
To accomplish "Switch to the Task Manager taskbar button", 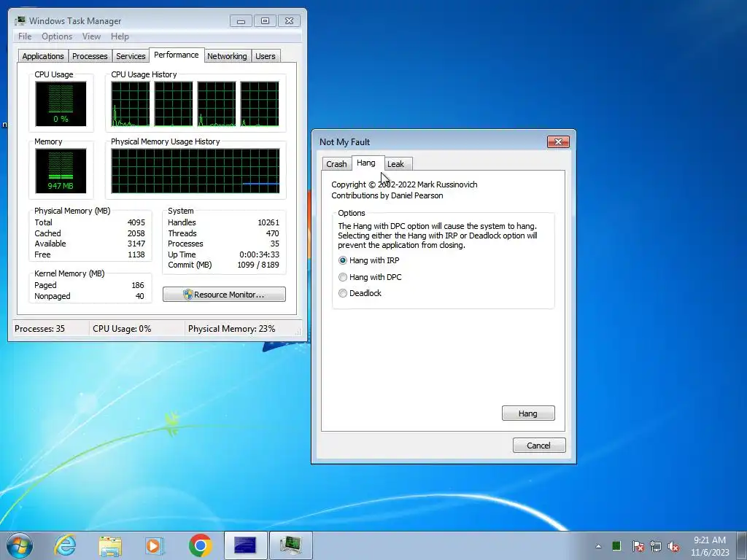I will click(x=290, y=545).
